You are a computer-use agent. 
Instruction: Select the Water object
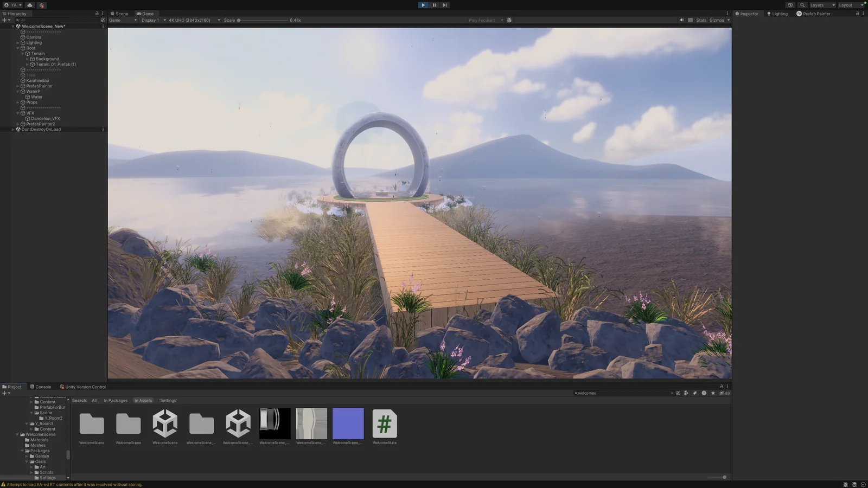[x=36, y=97]
